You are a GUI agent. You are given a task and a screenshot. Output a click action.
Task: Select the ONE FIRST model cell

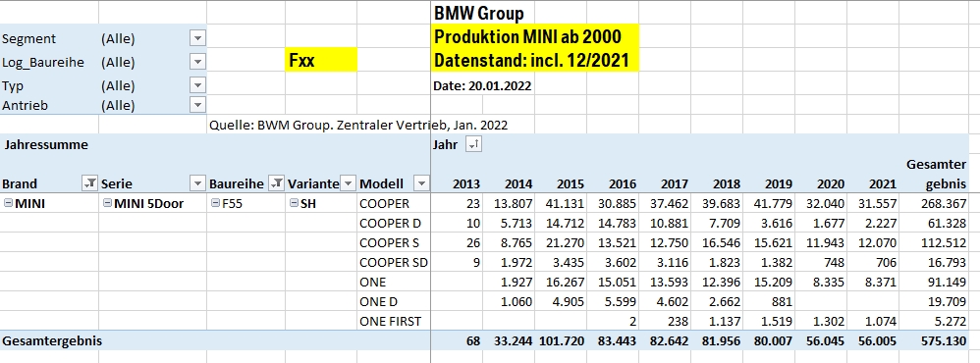(x=394, y=322)
